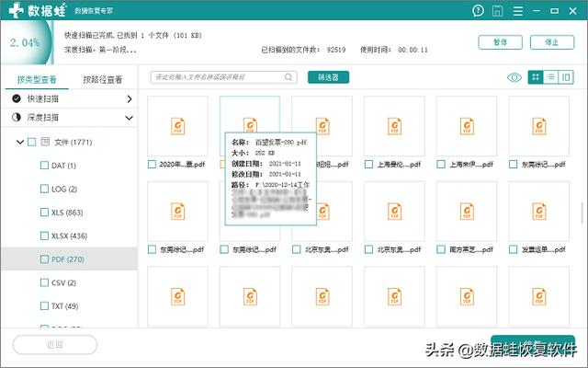Switch to list view

pyautogui.click(x=550, y=77)
